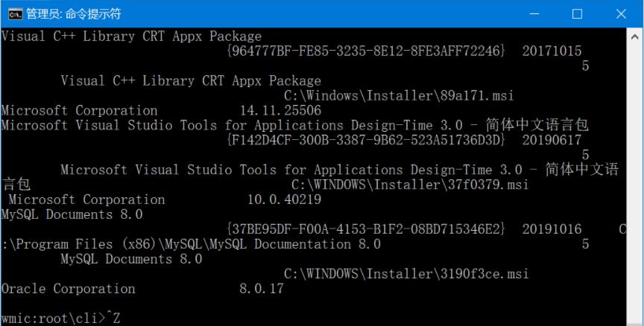
Task: Maximize the command prompt window
Action: tap(577, 14)
